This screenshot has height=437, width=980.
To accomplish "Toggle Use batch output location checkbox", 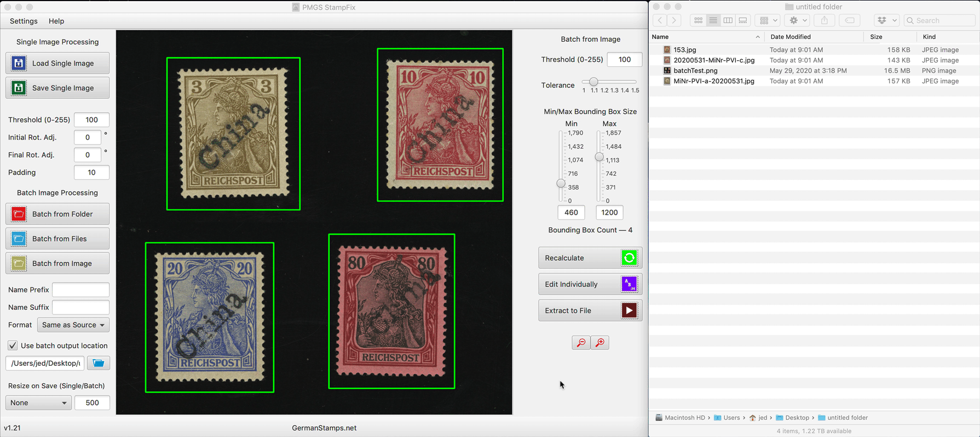I will [x=13, y=346].
